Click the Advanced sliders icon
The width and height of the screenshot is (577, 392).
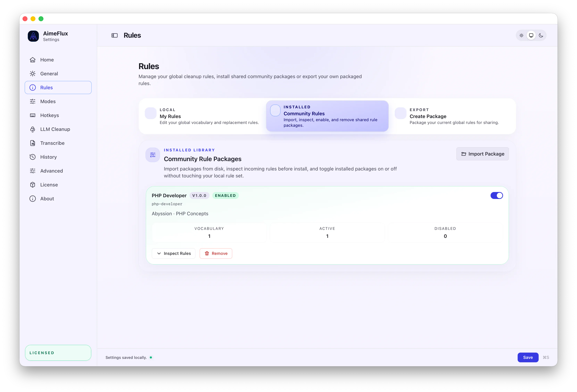tap(32, 171)
